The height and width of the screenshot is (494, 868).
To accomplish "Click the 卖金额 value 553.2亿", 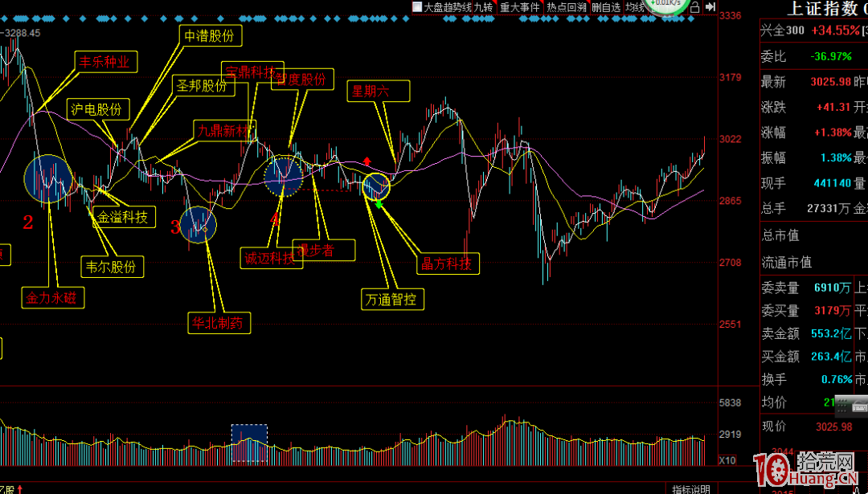I will [832, 333].
